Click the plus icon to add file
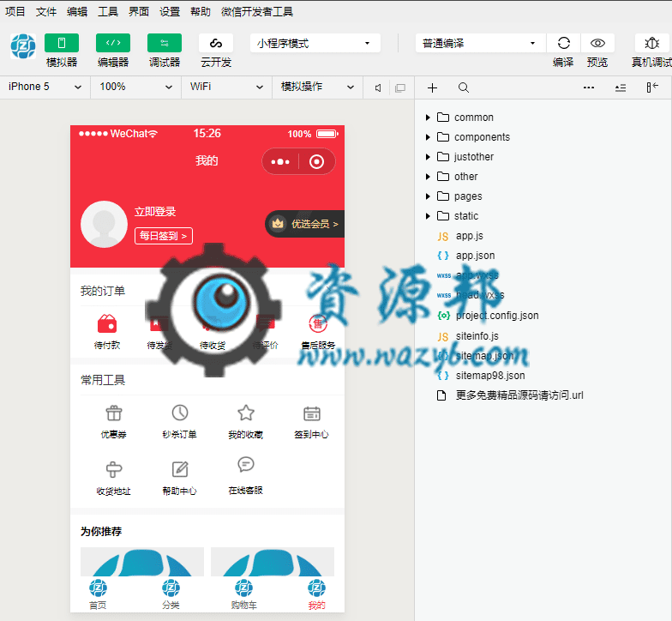 coord(432,87)
